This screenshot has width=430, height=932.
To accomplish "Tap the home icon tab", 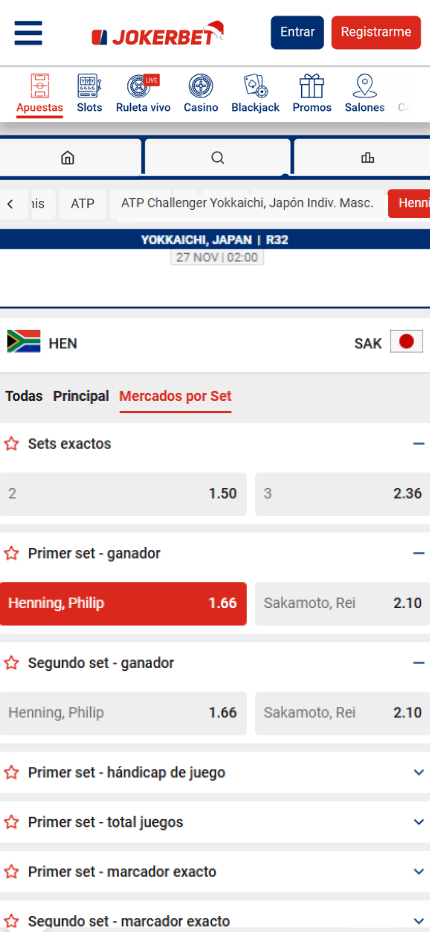I will pyautogui.click(x=68, y=158).
